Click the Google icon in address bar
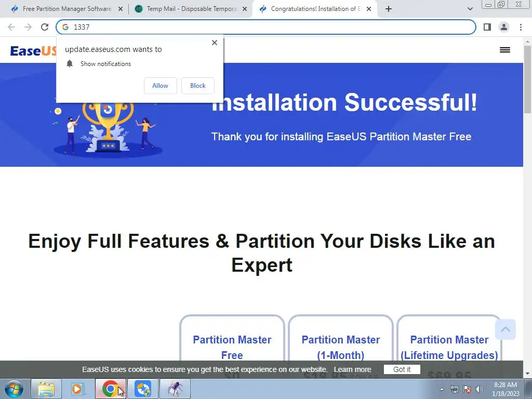Image resolution: width=532 pixels, height=399 pixels. point(65,27)
